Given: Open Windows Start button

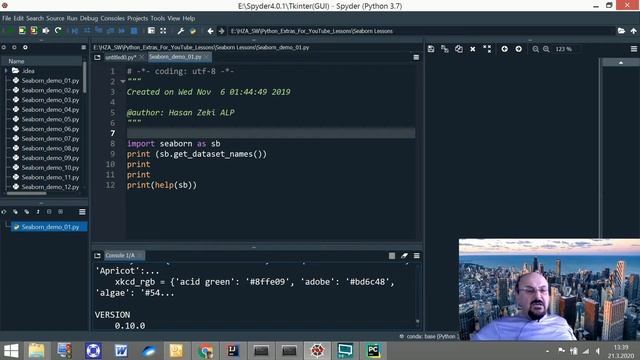Looking at the screenshot, I should click(x=11, y=351).
